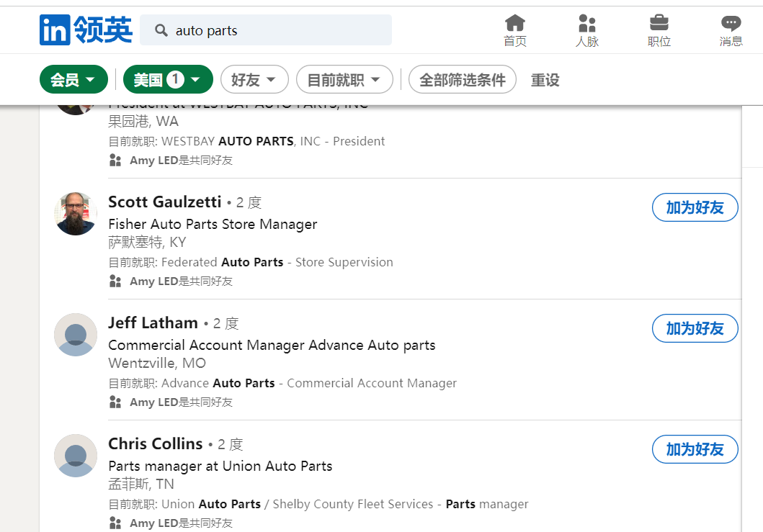The height and width of the screenshot is (532, 763).
Task: Select 'Commercial Account Manager Advance Auto parts' headline
Action: [272, 346]
